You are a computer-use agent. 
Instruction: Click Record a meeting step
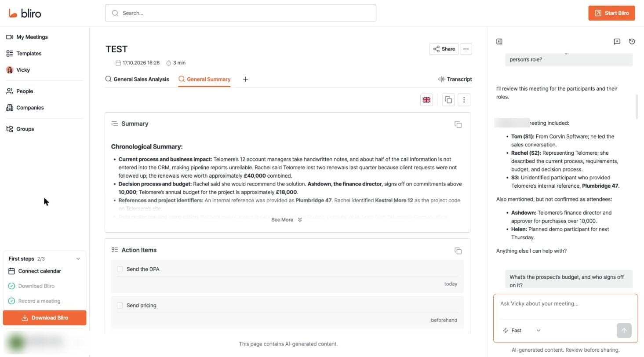point(34,301)
